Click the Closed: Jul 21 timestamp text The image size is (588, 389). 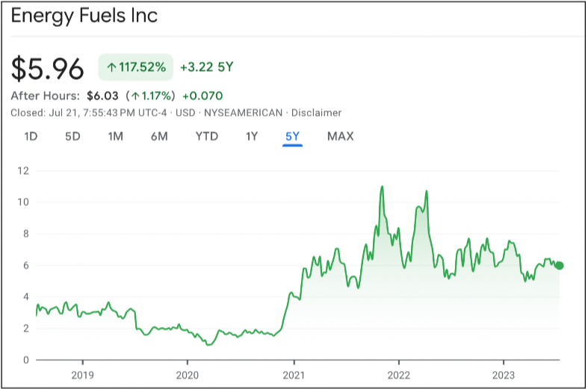(88, 113)
